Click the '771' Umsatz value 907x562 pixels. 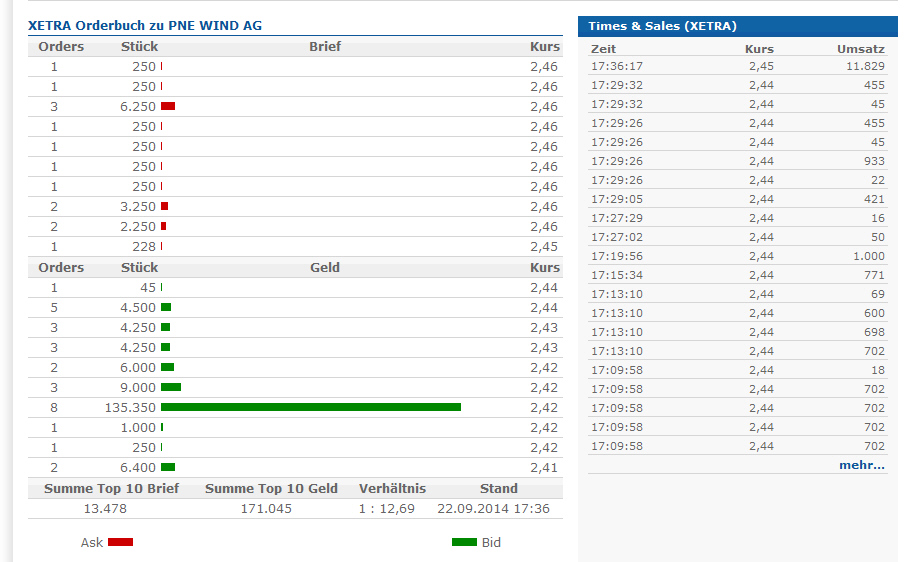pos(875,275)
